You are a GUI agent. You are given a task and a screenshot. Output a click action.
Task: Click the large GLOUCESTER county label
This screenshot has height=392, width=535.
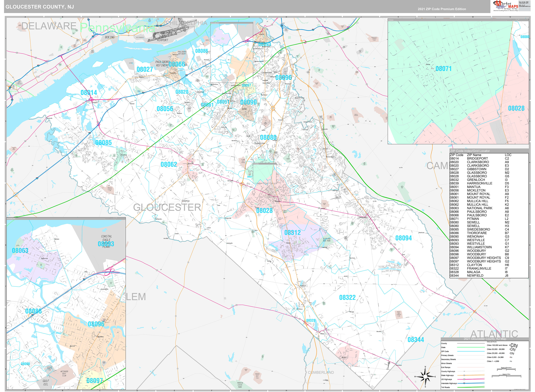[167, 207]
